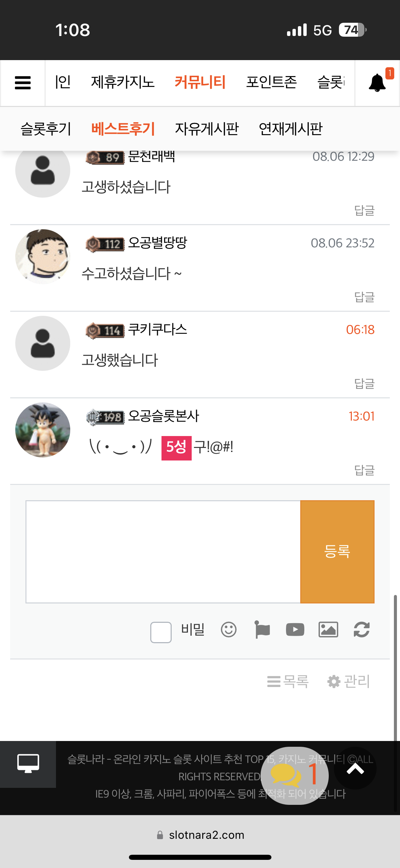
Task: Reply to the 쿠키쿠다스 comment via 답글
Action: point(364,384)
